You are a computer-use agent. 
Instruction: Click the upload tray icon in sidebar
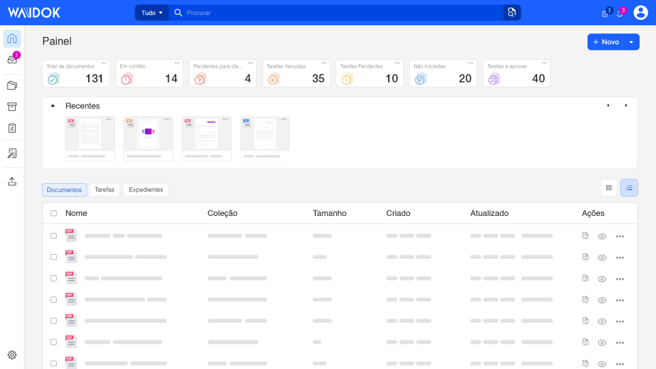[x=12, y=182]
